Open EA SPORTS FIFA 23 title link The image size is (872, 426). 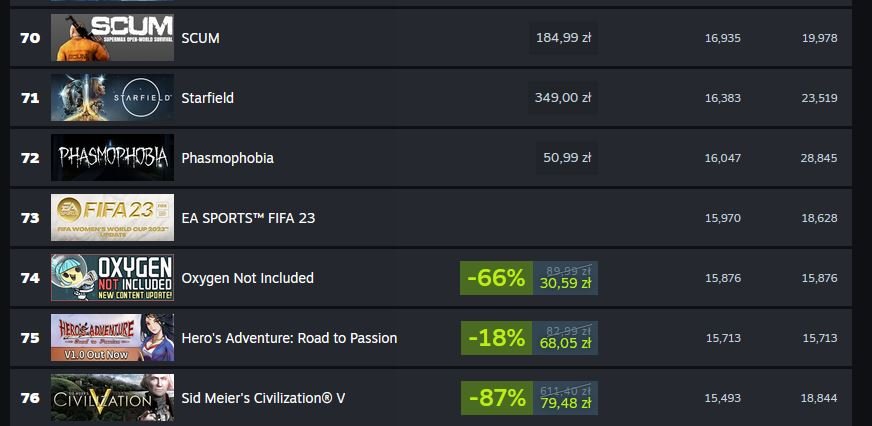(x=249, y=218)
